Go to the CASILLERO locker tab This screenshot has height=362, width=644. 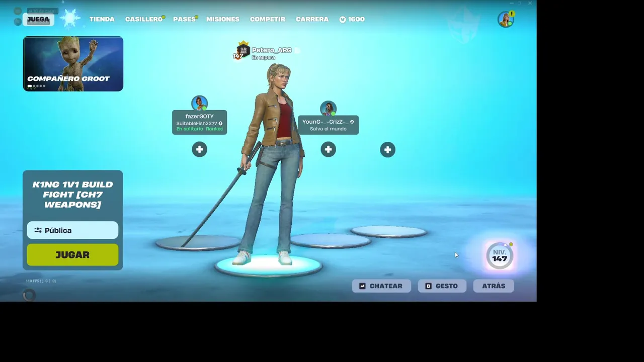(x=144, y=19)
